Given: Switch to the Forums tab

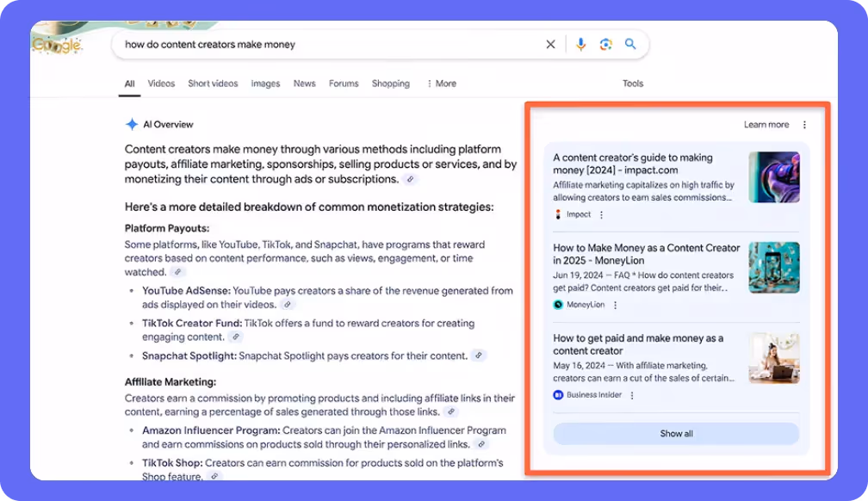Looking at the screenshot, I should (x=344, y=83).
